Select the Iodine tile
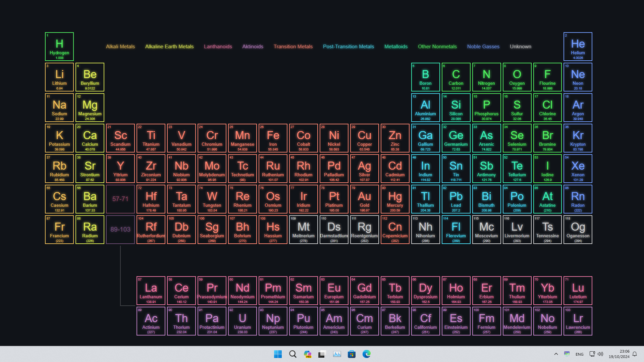Image resolution: width=644 pixels, height=362 pixels. [547, 169]
